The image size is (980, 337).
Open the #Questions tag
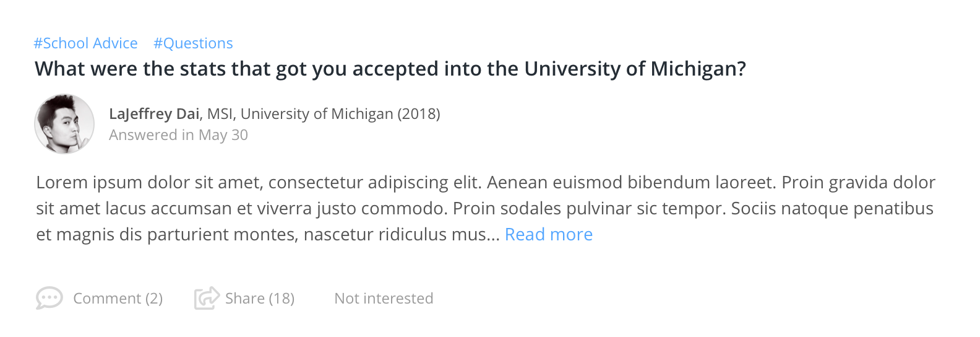tap(193, 43)
